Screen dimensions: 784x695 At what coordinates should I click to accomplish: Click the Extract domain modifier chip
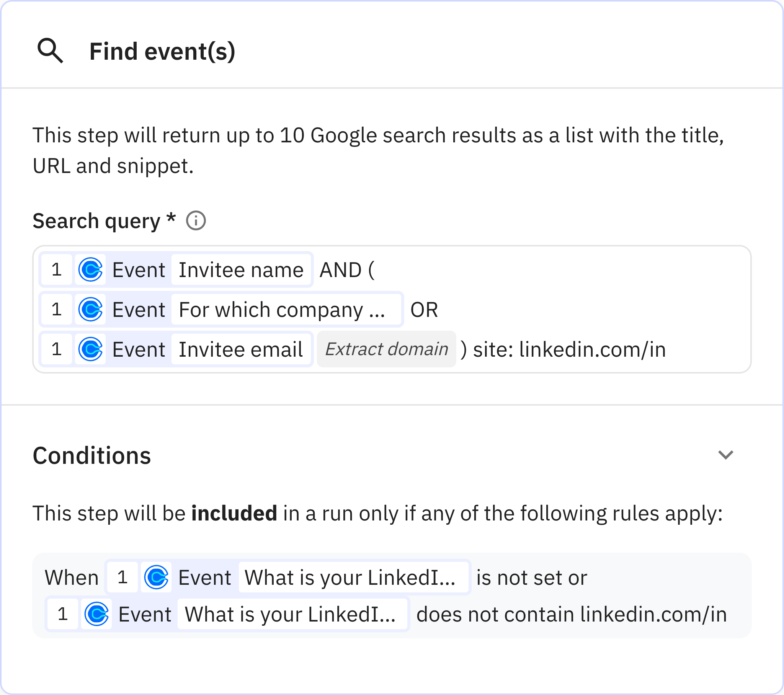click(387, 349)
